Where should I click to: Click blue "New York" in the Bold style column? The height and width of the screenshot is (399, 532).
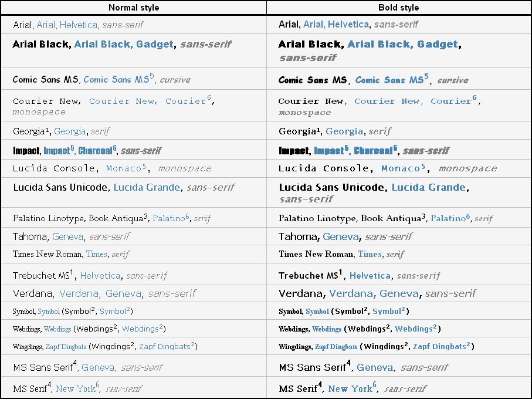(x=350, y=389)
